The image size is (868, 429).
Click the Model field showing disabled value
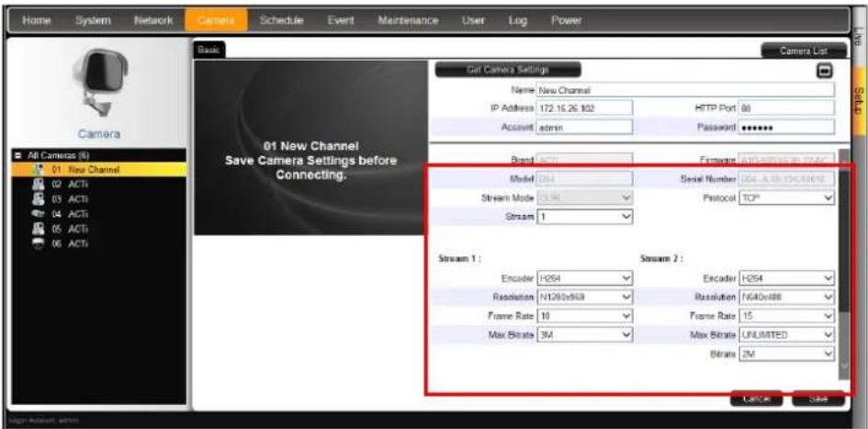[584, 179]
